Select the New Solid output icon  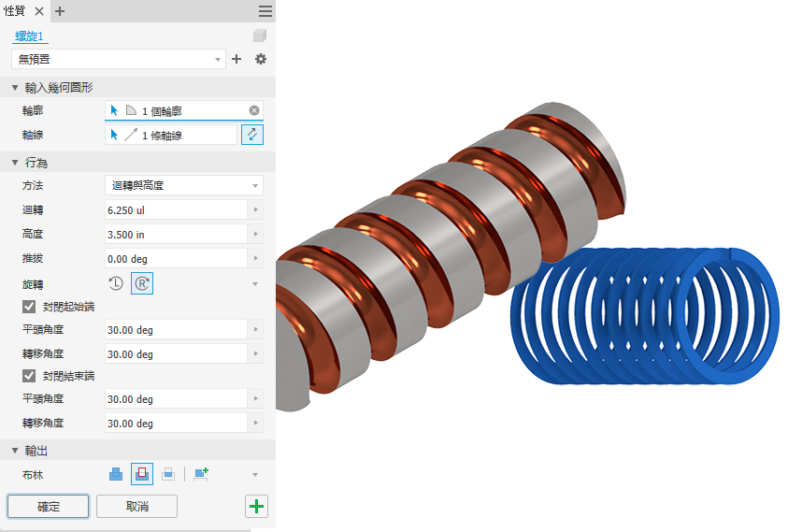tap(201, 474)
